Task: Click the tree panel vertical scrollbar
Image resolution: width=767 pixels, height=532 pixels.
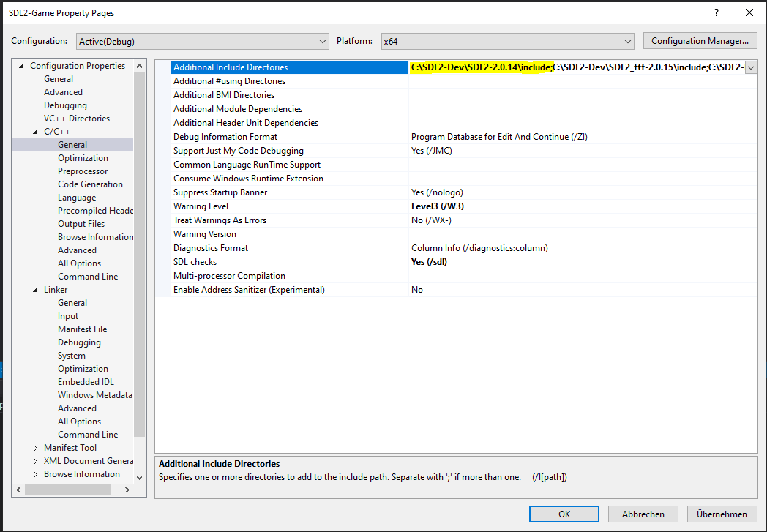Action: click(x=140, y=293)
